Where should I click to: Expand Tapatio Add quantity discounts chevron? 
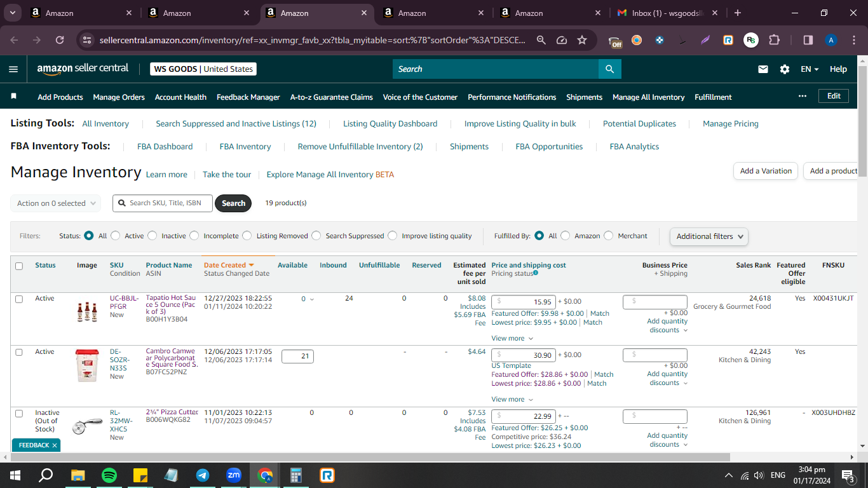tap(685, 330)
